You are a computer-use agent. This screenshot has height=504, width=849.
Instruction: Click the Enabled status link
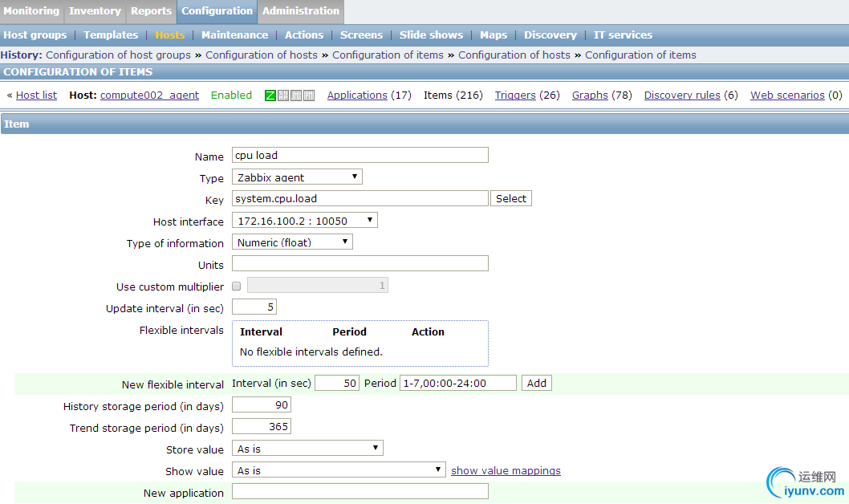(x=231, y=96)
